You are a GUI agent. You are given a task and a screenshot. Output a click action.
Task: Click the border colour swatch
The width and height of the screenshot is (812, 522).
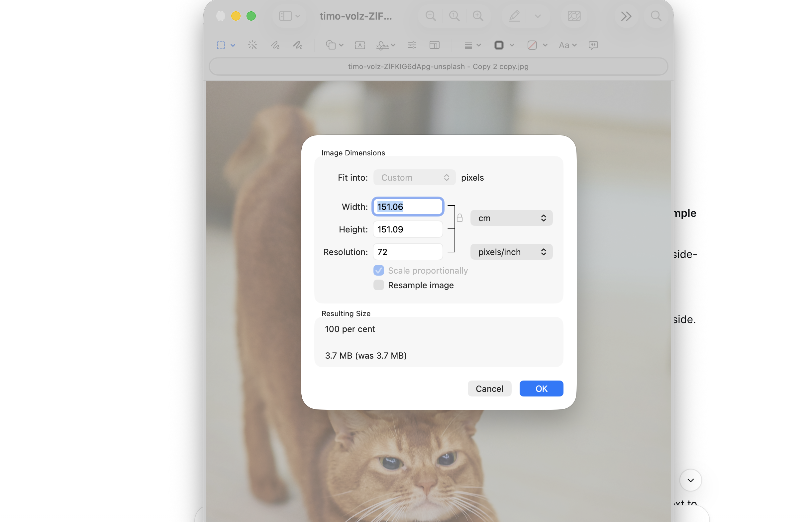[x=499, y=45]
